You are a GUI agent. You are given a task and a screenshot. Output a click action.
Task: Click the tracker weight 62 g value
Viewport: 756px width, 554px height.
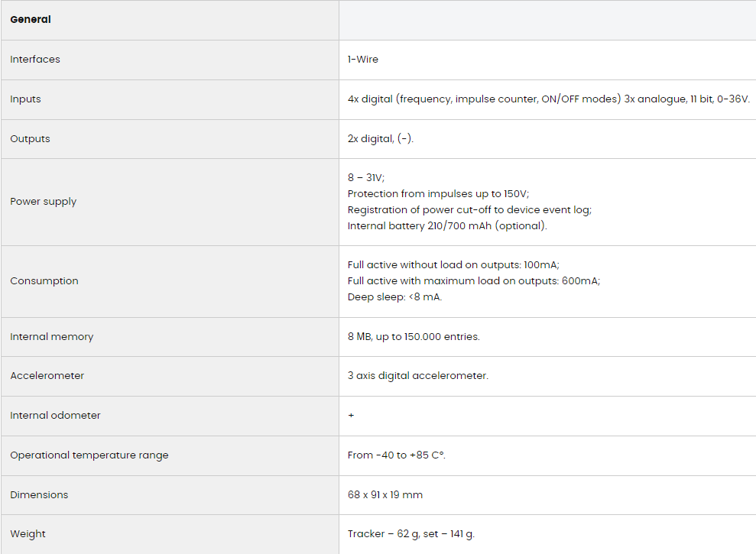pyautogui.click(x=410, y=533)
